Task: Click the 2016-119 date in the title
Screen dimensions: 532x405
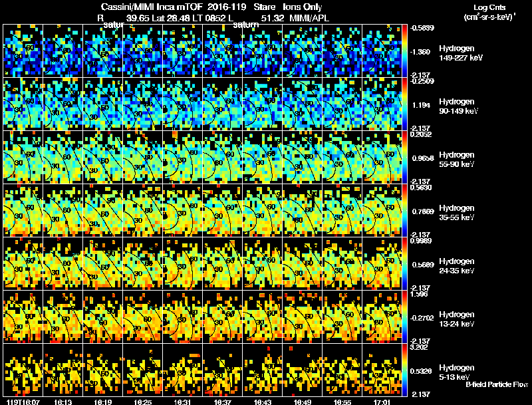Action: (227, 7)
